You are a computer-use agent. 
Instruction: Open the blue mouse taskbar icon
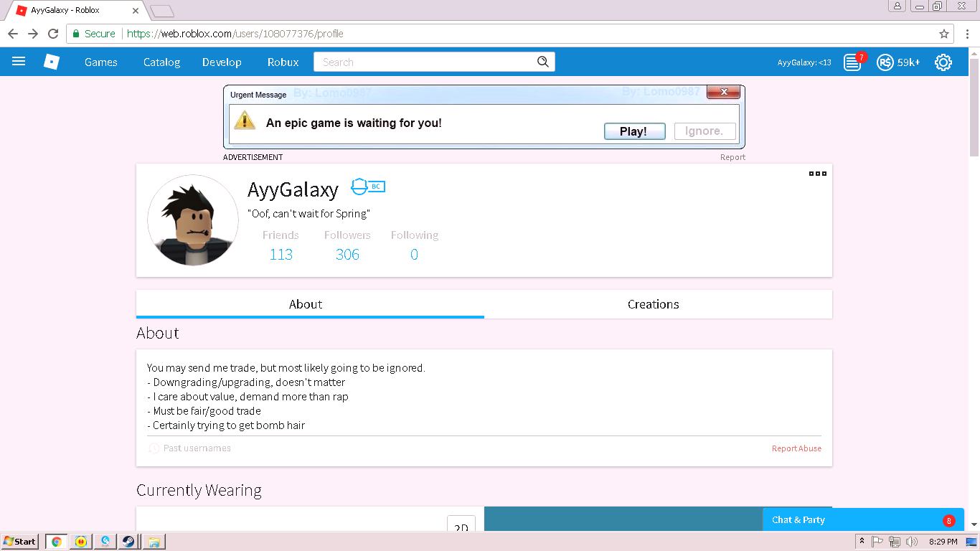(105, 542)
